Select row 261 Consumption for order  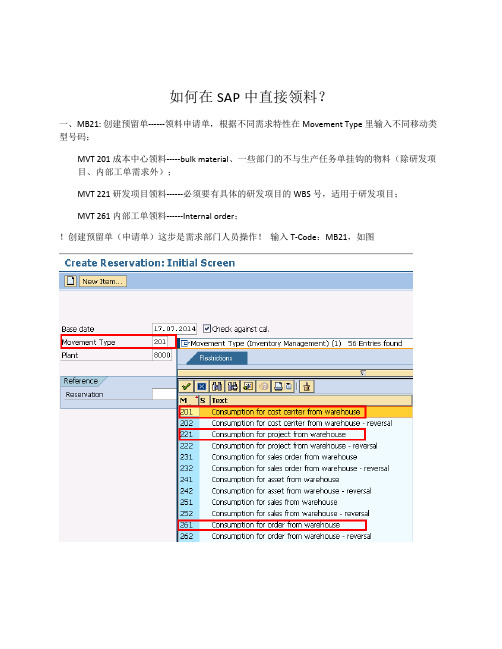point(295,525)
